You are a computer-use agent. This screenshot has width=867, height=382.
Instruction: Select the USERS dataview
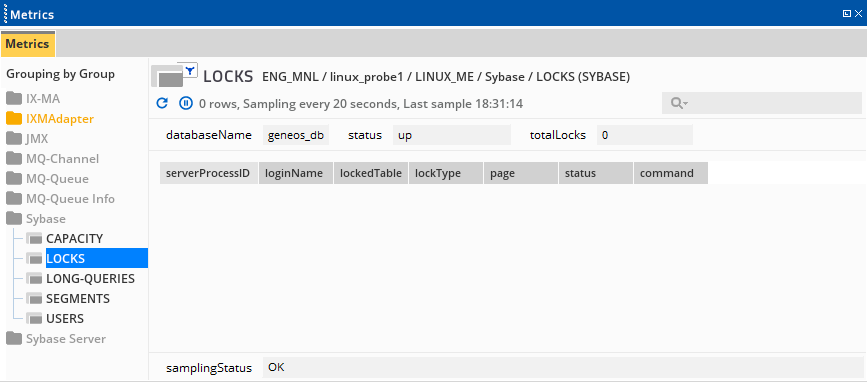[x=65, y=318]
